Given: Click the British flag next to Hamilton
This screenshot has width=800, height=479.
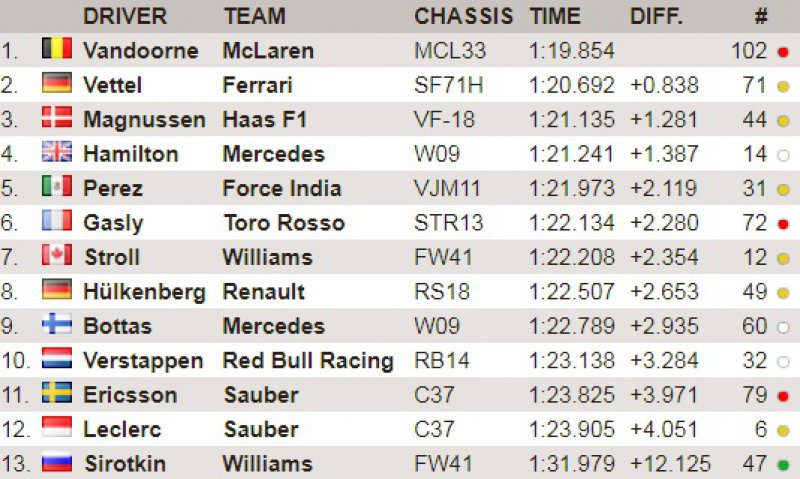Looking at the screenshot, I should [x=56, y=153].
